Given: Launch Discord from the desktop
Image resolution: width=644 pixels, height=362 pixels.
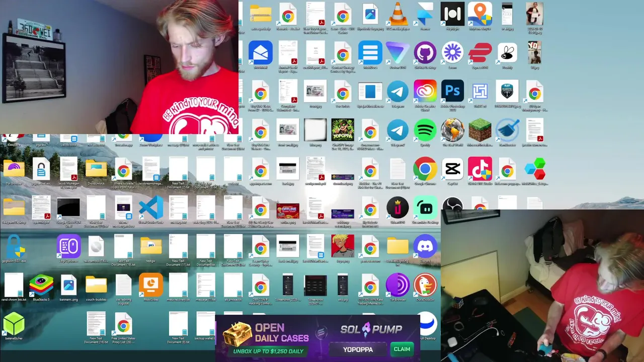Looking at the screenshot, I should 425,246.
